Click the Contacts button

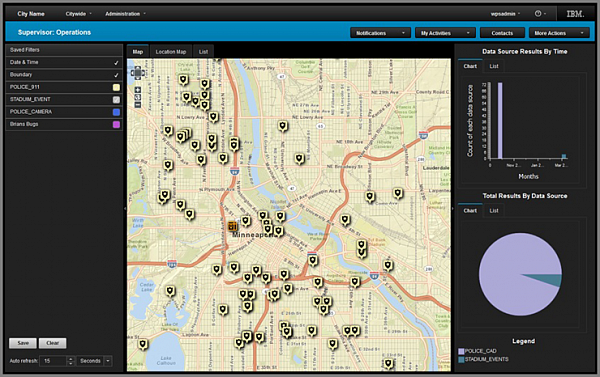pos(502,33)
